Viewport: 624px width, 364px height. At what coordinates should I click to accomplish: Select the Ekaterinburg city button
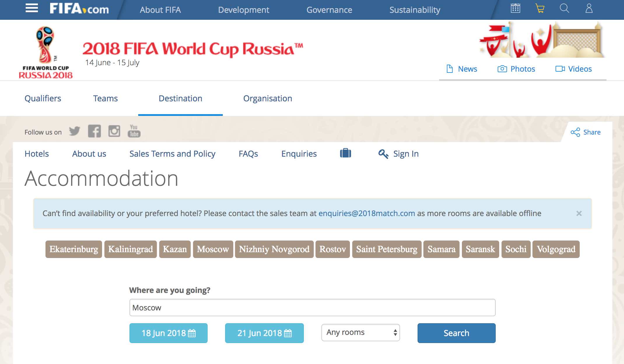pos(74,249)
